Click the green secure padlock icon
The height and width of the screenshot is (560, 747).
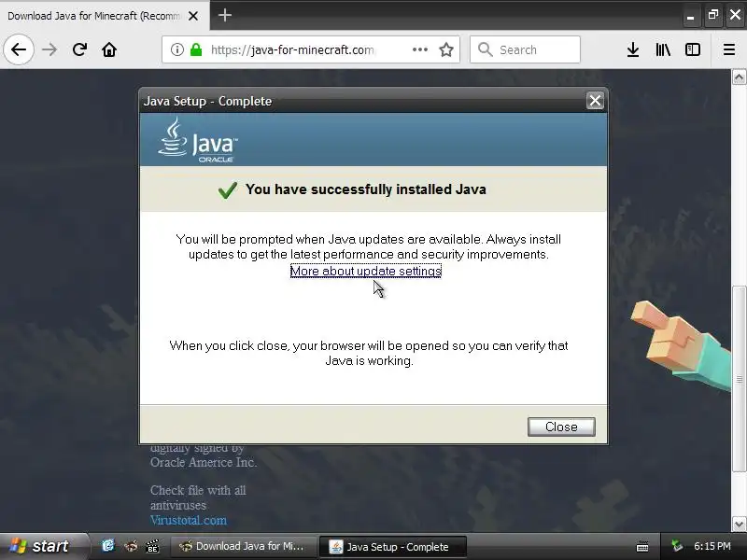point(196,49)
